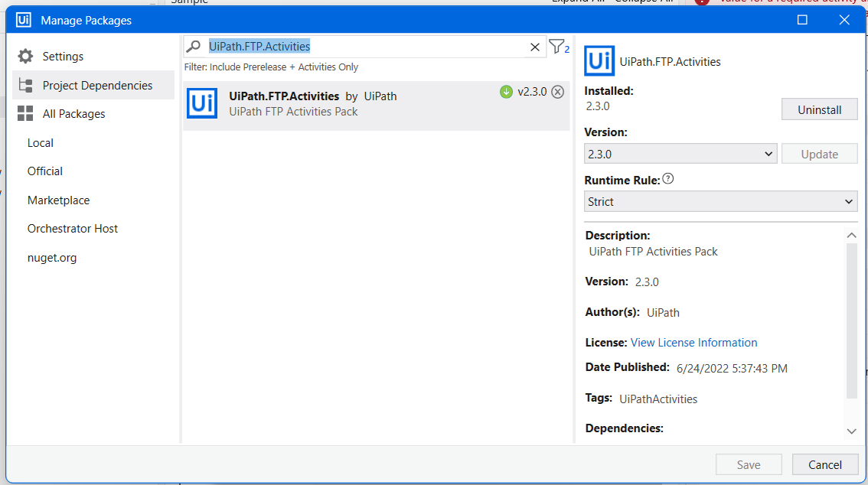Image resolution: width=868 pixels, height=485 pixels.
Task: Open the filter options funnel icon
Action: point(559,47)
